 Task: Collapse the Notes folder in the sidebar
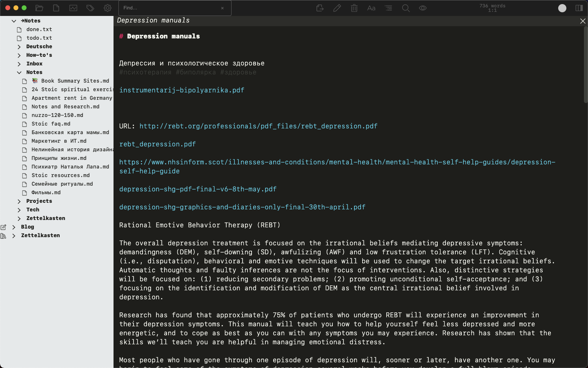19,72
